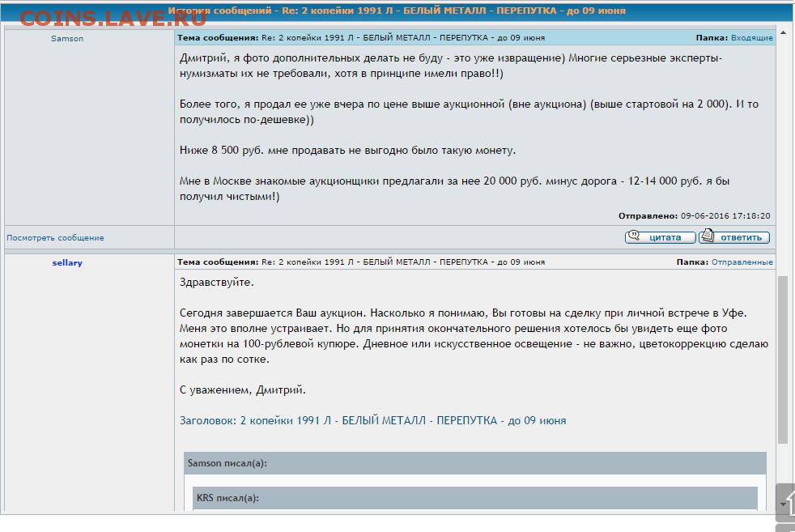Click the 'KRS писал(а):' quote header
Screen dimensions: 795x532
click(475, 498)
